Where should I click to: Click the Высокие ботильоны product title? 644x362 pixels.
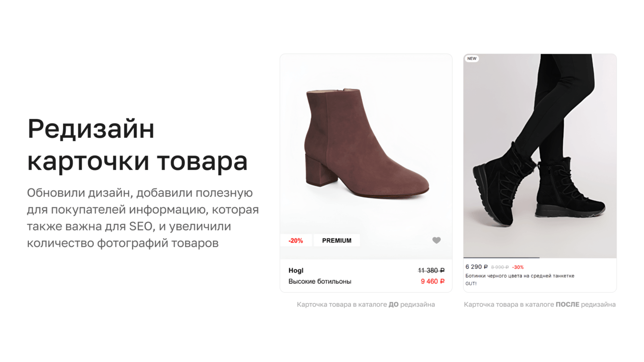[320, 281]
